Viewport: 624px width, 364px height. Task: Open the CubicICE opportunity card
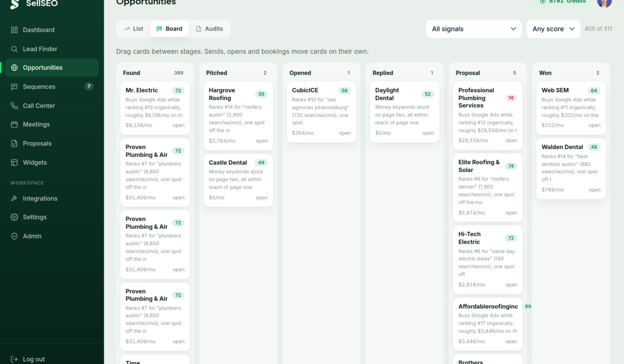pyautogui.click(x=321, y=112)
